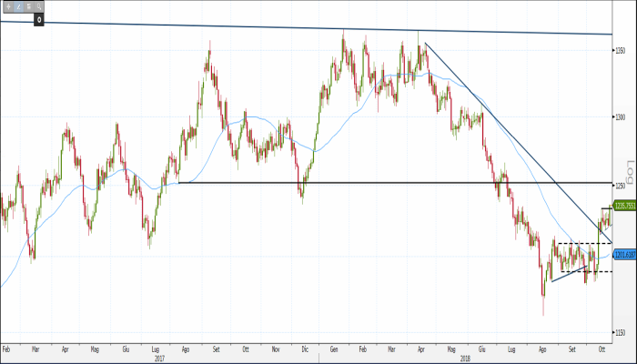Select the crosshair cursor tool in the toolbar

tap(6, 6)
